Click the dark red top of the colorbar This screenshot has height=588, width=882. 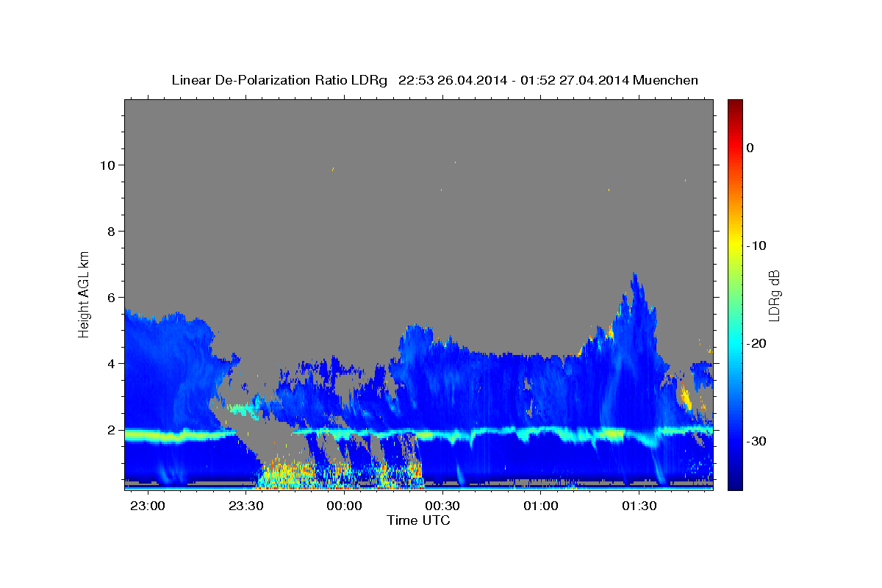click(x=734, y=104)
